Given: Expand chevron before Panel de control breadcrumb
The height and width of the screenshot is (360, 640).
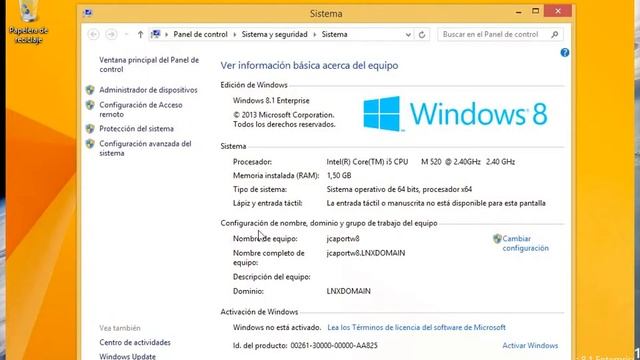Looking at the screenshot, I should coord(167,35).
